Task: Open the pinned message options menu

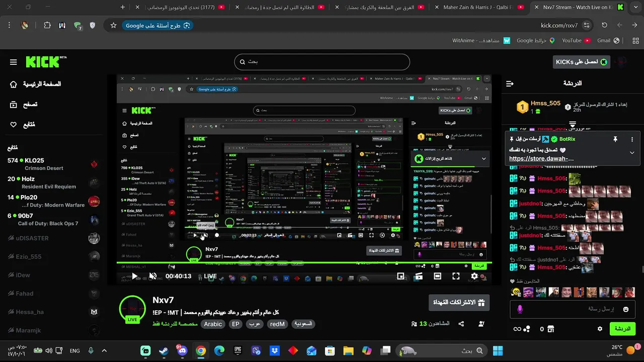Action: [x=632, y=139]
